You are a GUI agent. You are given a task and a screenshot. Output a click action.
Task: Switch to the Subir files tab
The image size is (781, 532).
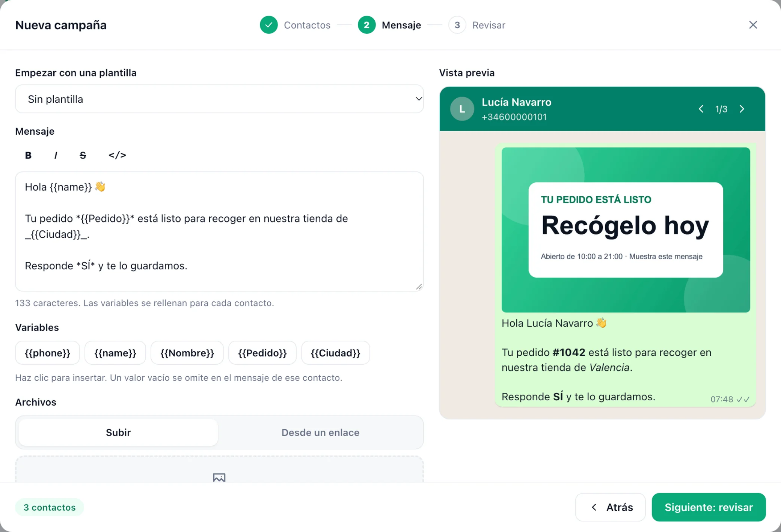118,432
